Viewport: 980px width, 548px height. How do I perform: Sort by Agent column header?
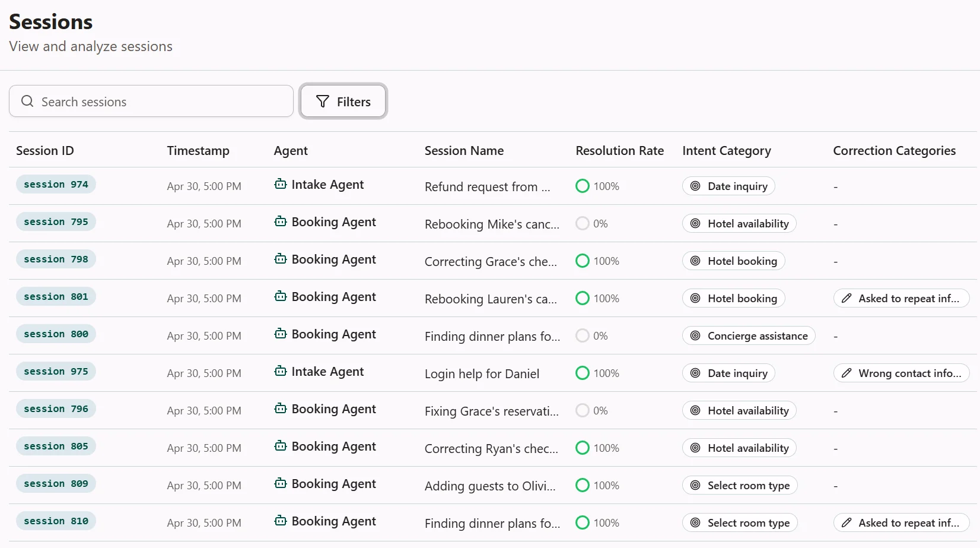tap(291, 151)
